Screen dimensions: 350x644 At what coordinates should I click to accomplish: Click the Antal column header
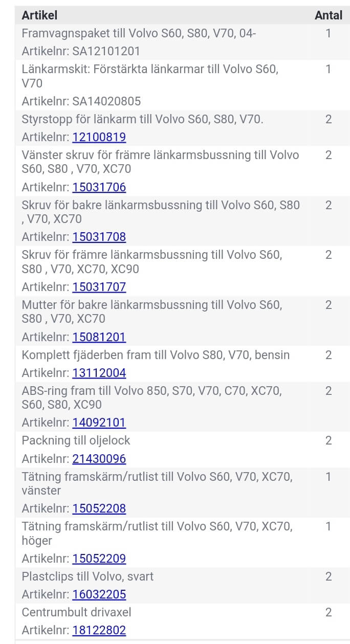[x=328, y=15]
